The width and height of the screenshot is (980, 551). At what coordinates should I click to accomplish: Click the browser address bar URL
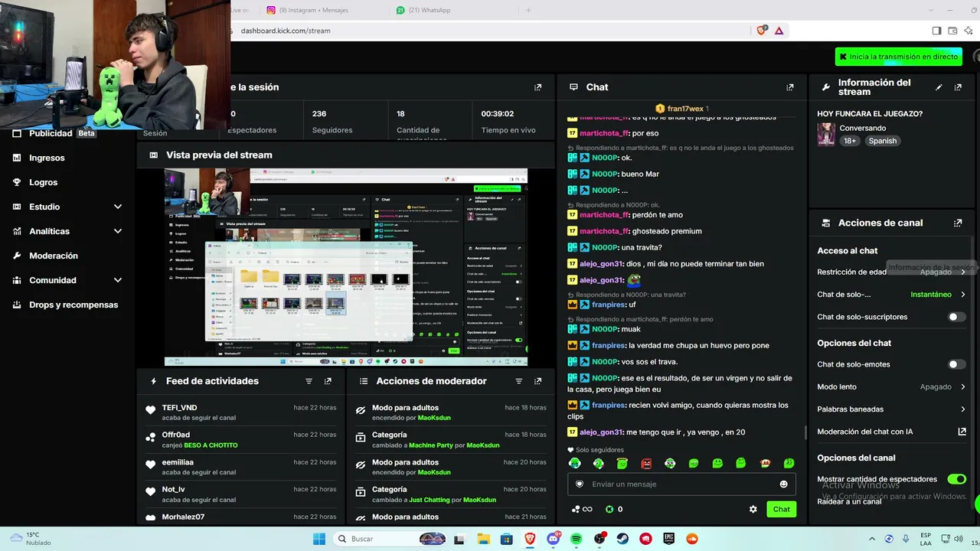coord(286,31)
